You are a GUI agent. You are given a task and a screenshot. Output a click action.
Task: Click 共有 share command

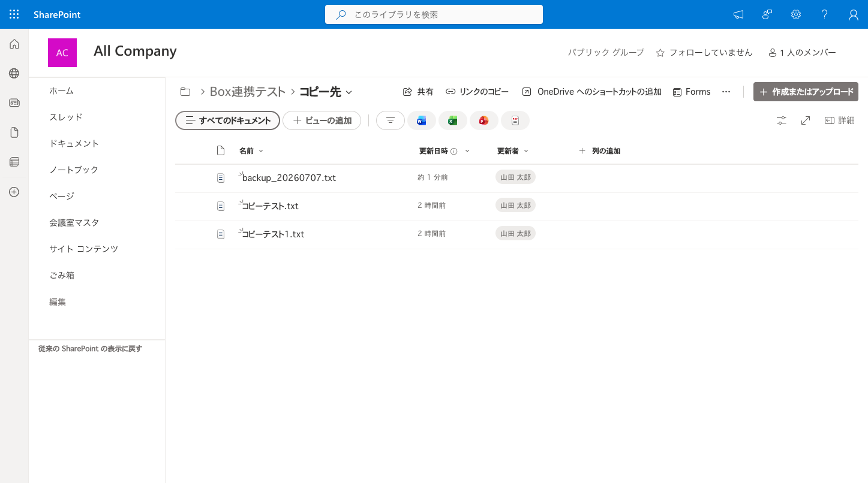click(x=418, y=92)
